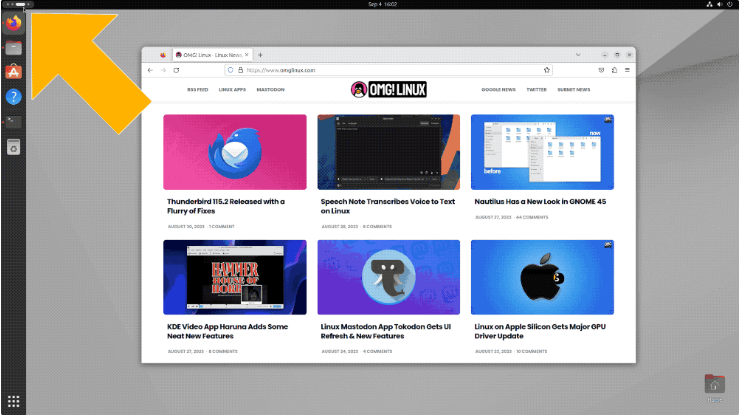This screenshot has height=415, width=740.
Task: Click '4 COMMENTS' under Tokodon article
Action: [377, 352]
